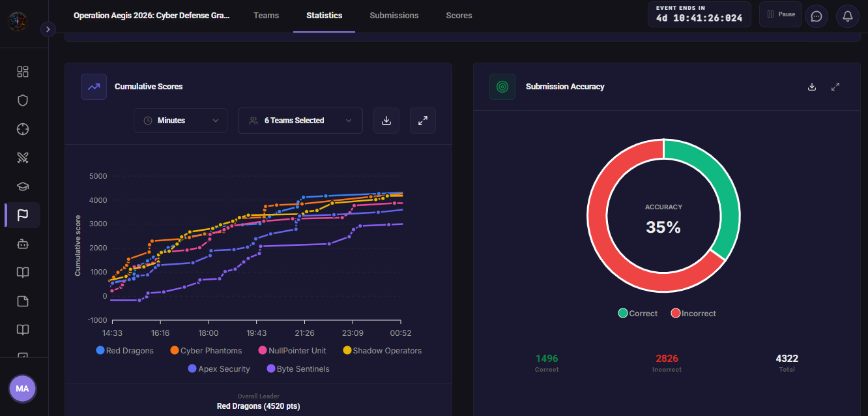868x416 pixels.
Task: Pause the event
Action: pos(781,14)
